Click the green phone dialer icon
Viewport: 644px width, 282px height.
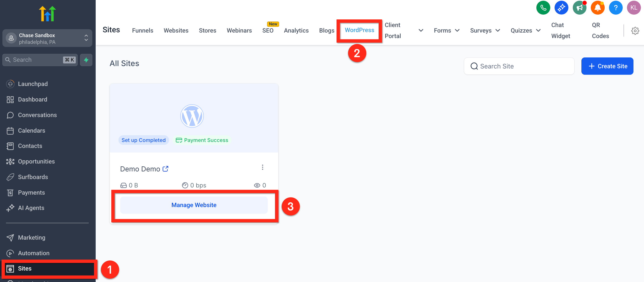click(543, 8)
